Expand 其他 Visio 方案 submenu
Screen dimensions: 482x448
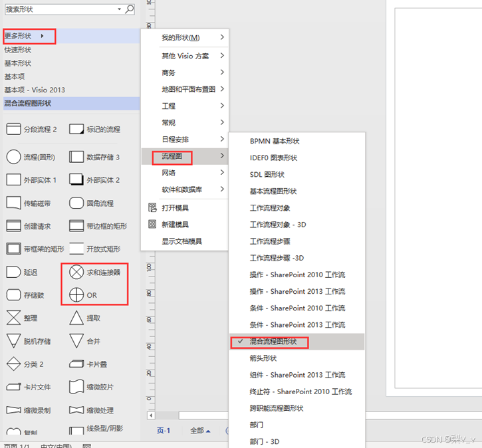[x=185, y=56]
